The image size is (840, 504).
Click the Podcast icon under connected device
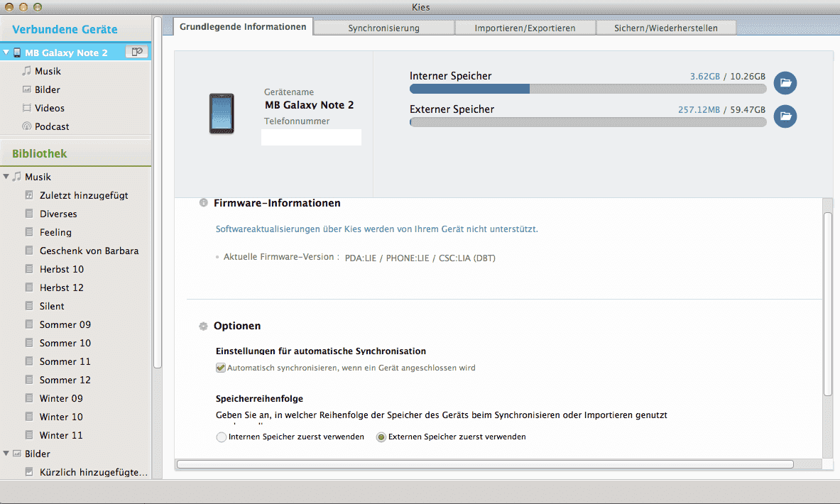point(27,126)
